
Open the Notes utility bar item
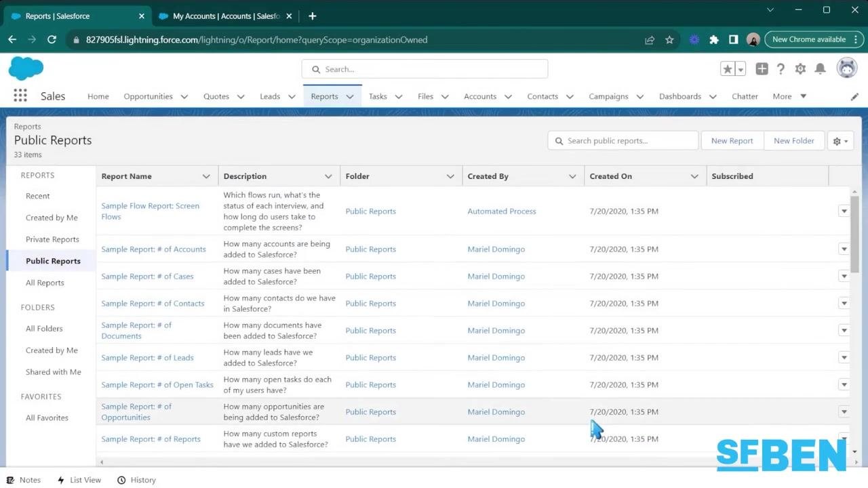24,480
